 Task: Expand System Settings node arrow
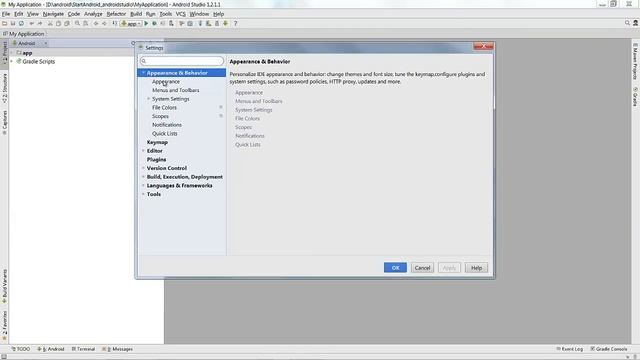(x=149, y=99)
